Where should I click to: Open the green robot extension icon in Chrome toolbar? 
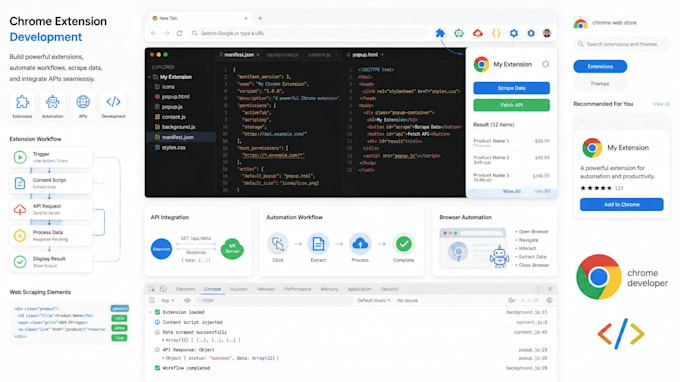(x=459, y=33)
